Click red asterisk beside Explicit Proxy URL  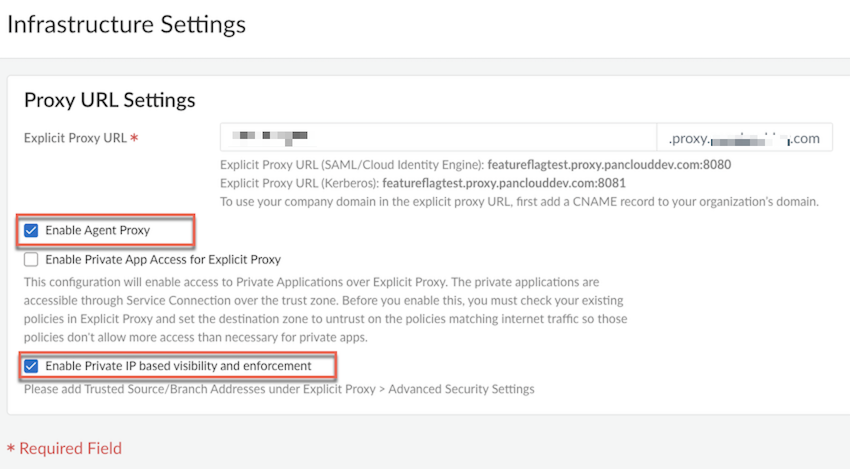[x=134, y=138]
